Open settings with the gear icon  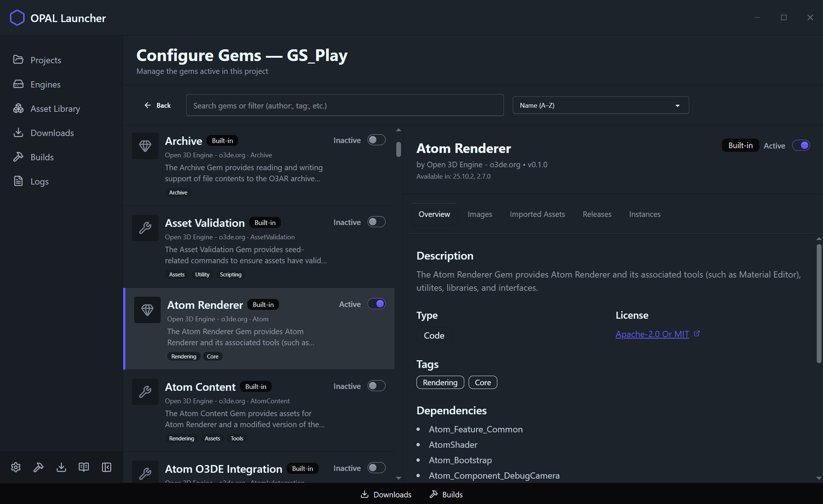point(16,467)
